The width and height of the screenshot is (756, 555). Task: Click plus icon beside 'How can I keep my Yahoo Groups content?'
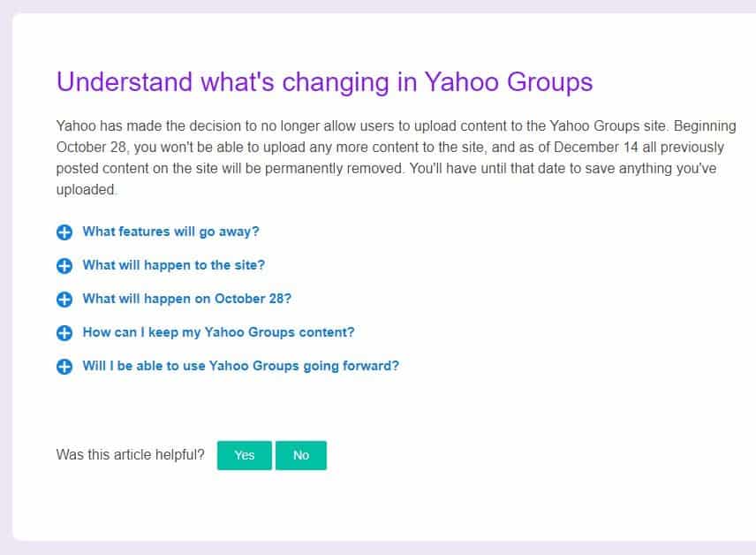64,333
